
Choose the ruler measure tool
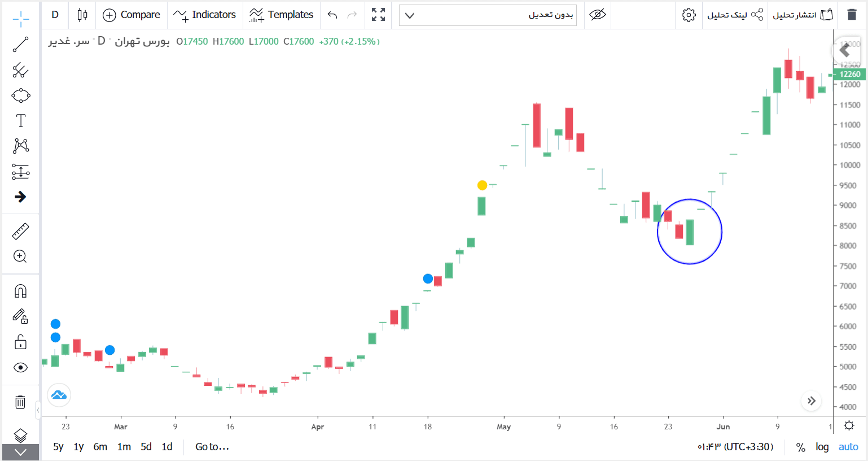(x=20, y=232)
